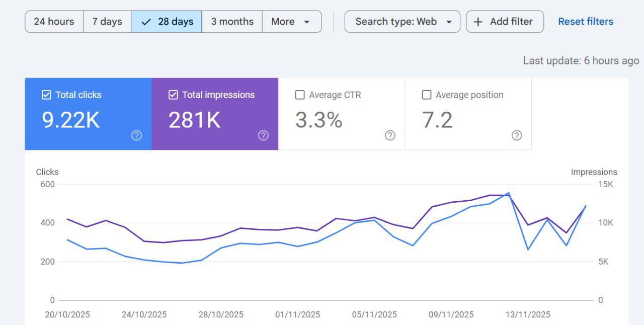Screen dimensions: 644x325
Task: Click the chart peak near 12/11/2025
Action: tap(509, 193)
